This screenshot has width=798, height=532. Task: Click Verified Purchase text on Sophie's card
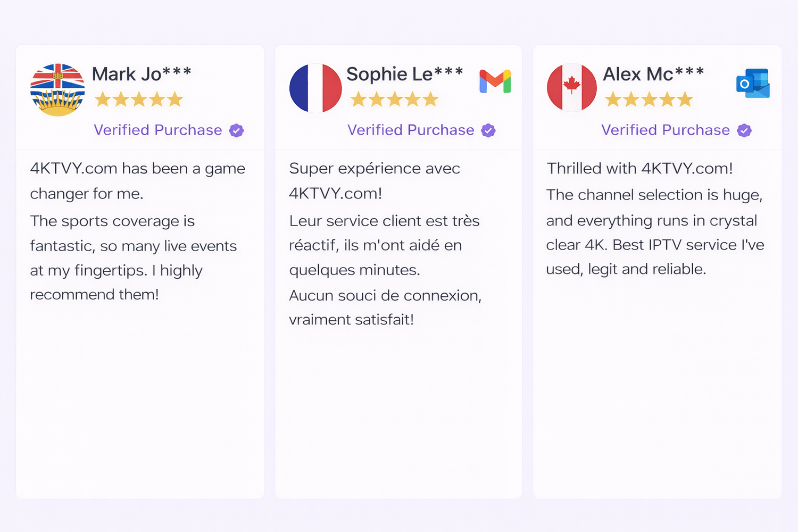[411, 130]
